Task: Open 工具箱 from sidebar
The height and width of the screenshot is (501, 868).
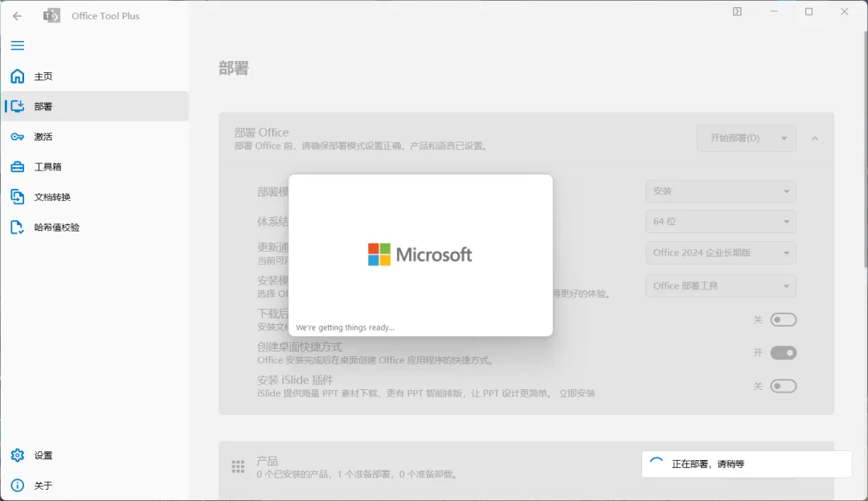Action: pos(95,166)
